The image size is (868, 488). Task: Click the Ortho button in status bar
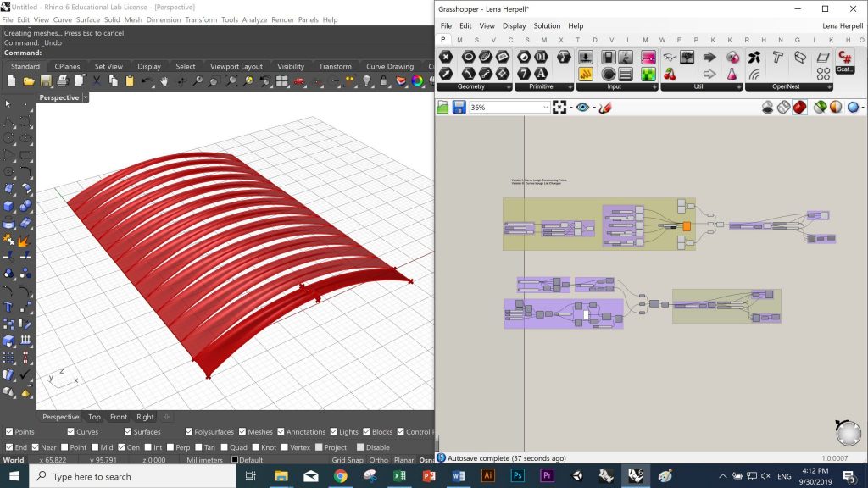378,460
